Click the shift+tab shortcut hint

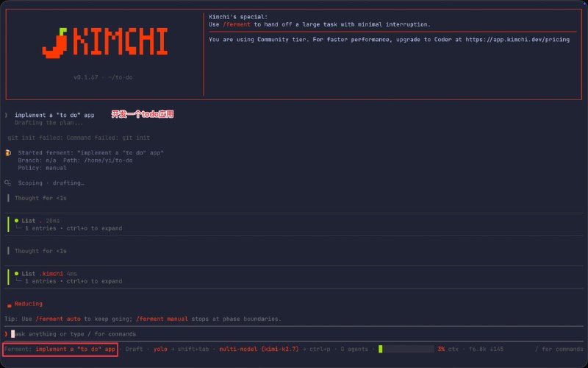193,349
